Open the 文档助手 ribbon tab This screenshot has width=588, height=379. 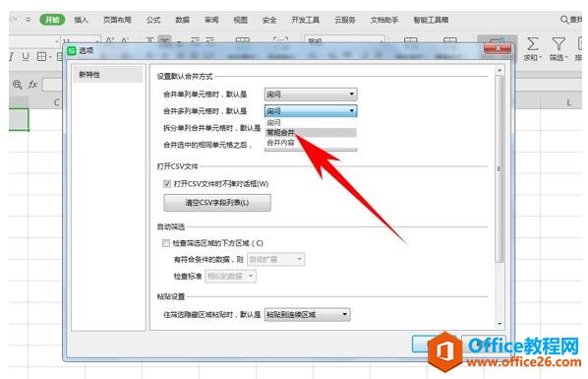(x=384, y=20)
